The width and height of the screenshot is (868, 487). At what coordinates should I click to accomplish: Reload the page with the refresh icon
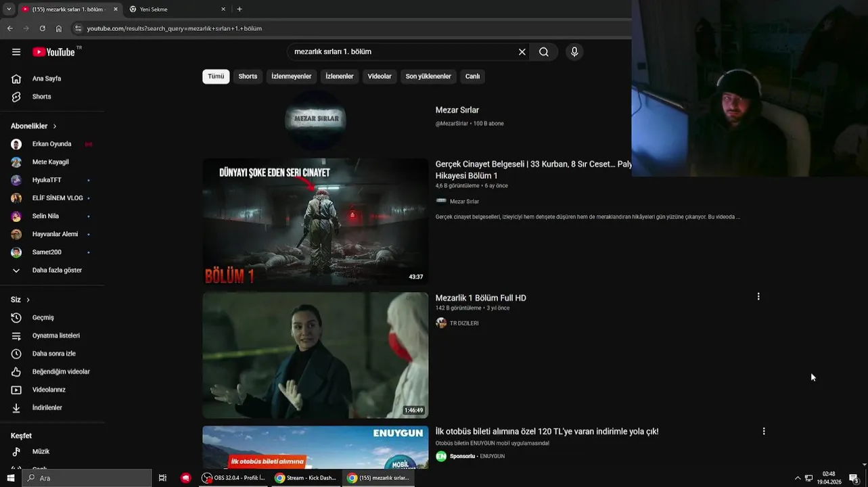tap(43, 28)
